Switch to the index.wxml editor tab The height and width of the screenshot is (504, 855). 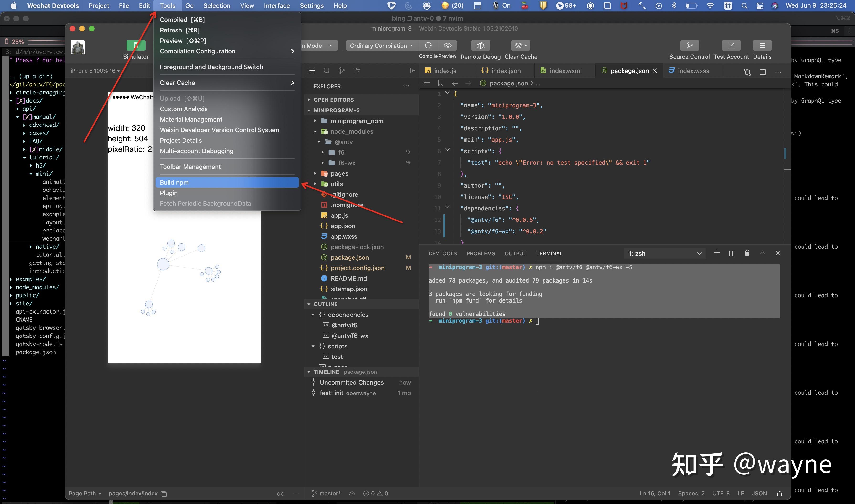coord(565,71)
